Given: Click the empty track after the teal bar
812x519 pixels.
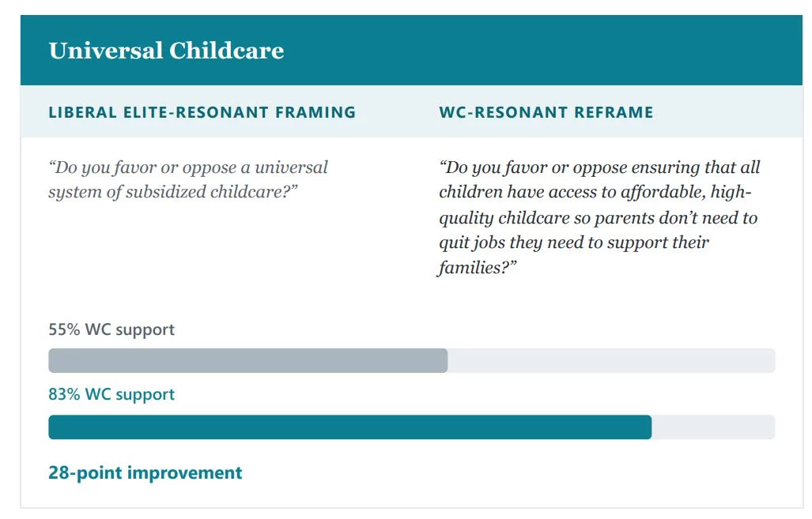Looking at the screenshot, I should pyautogui.click(x=714, y=427).
